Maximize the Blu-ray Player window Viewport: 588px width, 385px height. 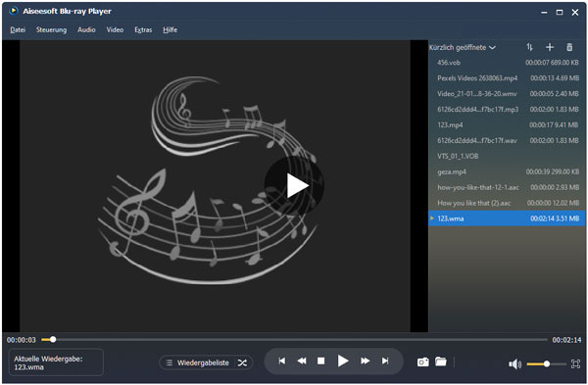560,13
